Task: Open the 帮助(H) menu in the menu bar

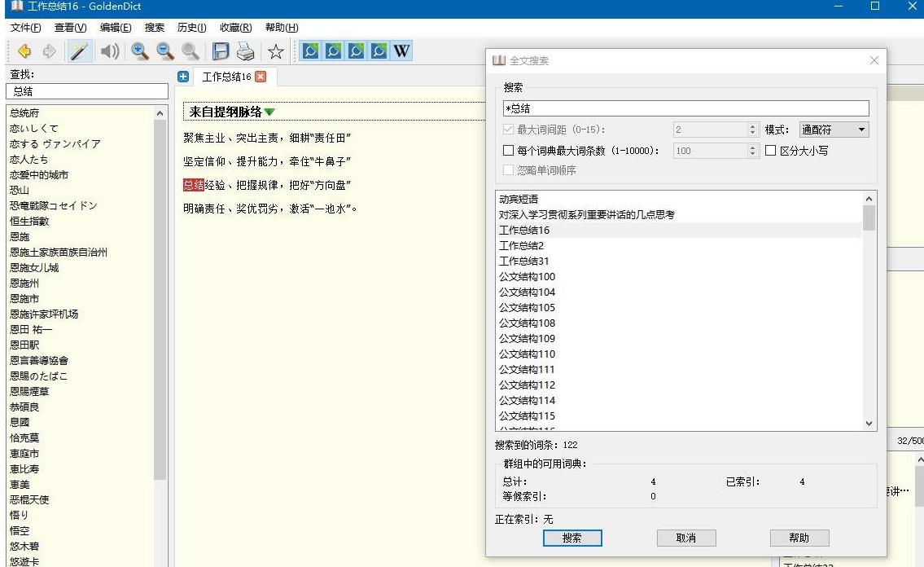Action: pyautogui.click(x=282, y=28)
